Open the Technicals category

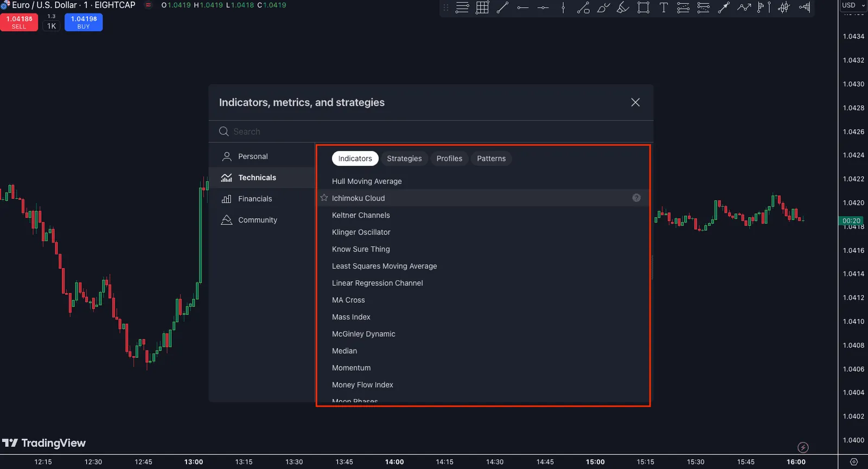(262, 178)
